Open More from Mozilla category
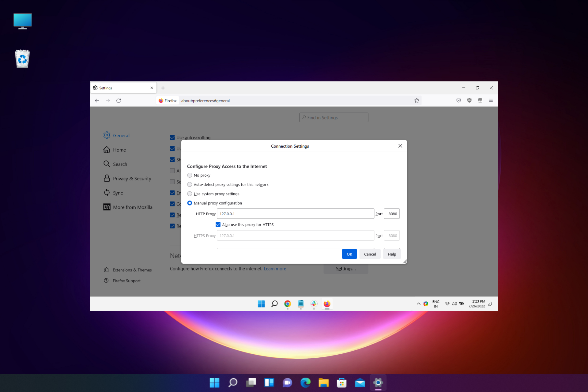This screenshot has height=392, width=588. point(128,207)
